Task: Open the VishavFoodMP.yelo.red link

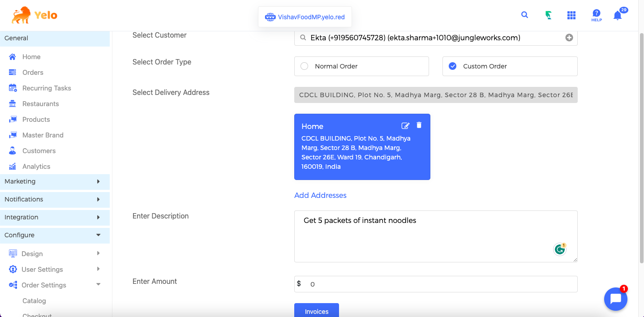Action: click(x=311, y=17)
